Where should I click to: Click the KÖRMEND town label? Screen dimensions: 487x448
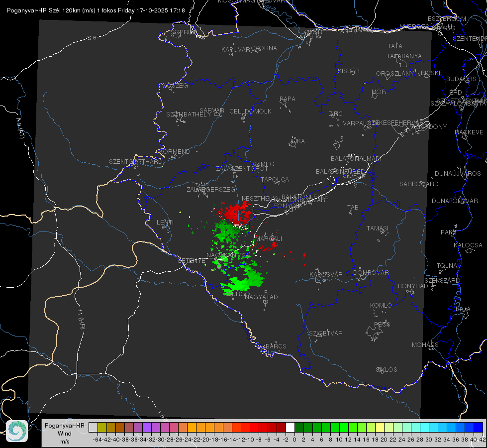[175, 152]
